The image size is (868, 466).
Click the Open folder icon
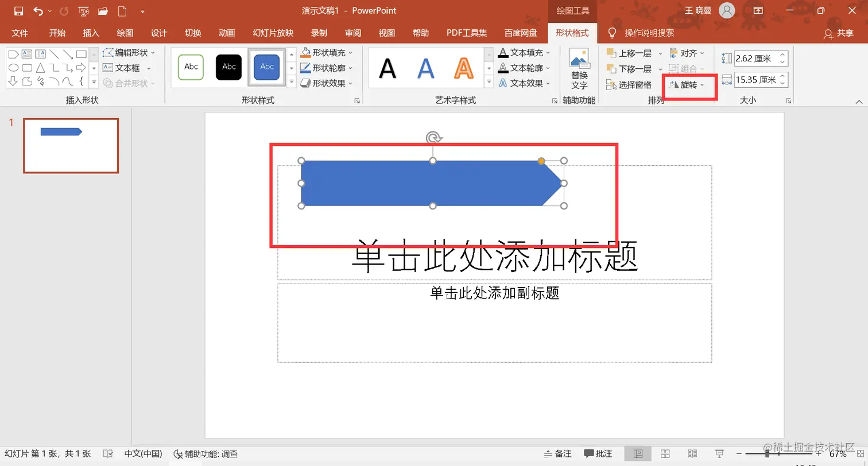coord(103,11)
